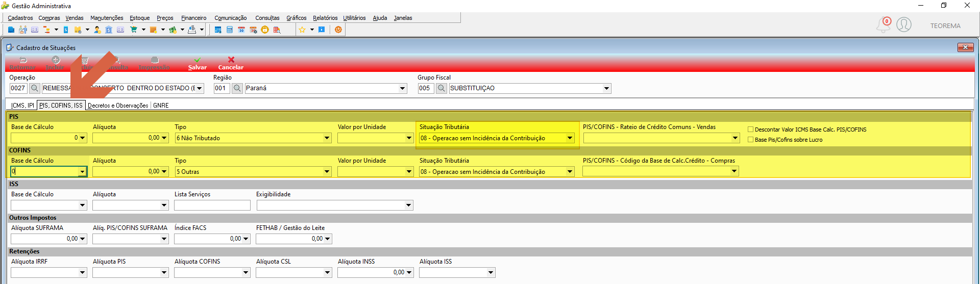Image resolution: width=980 pixels, height=284 pixels.
Task: Click the search magnifier next to Operação code 0027
Action: 34,88
